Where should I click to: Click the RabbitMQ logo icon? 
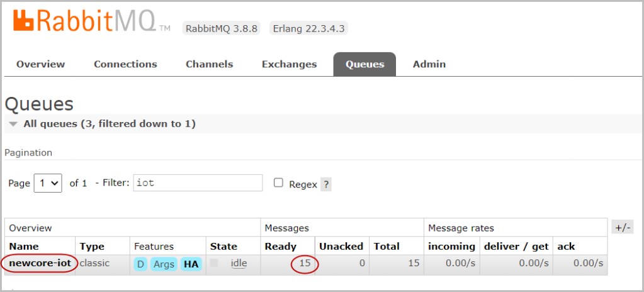(x=24, y=20)
